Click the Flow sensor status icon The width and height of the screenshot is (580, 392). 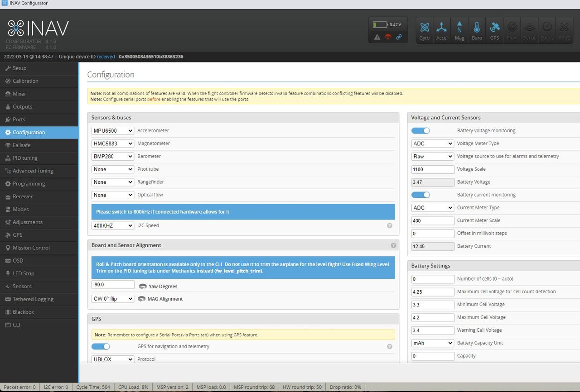[x=512, y=31]
